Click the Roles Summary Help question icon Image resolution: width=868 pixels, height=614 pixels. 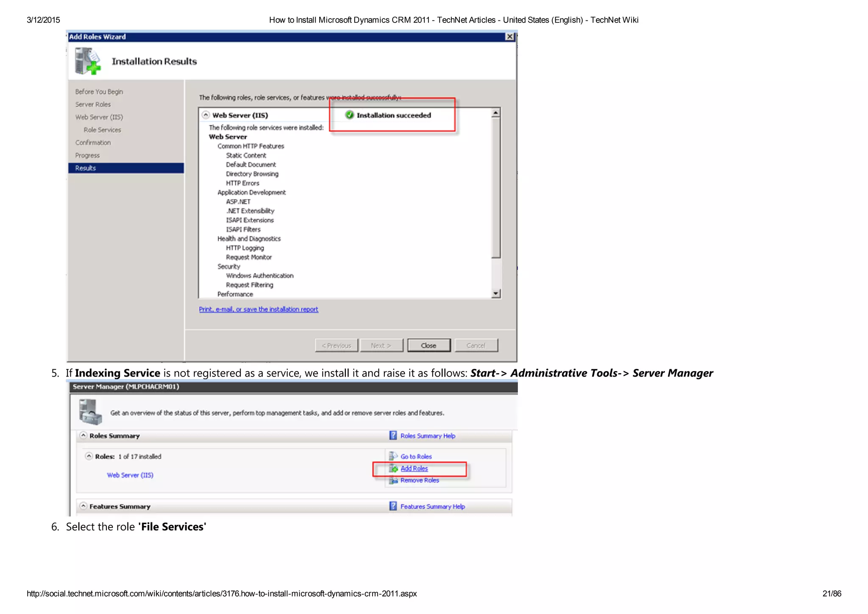pos(393,435)
